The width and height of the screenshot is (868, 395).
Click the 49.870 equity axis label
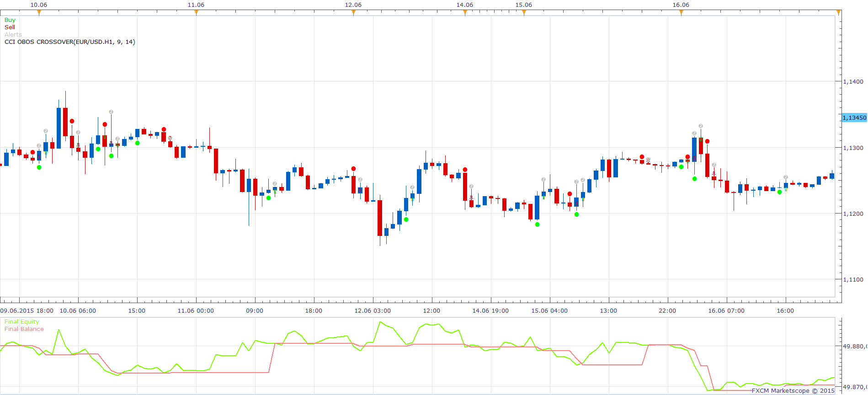coord(854,387)
